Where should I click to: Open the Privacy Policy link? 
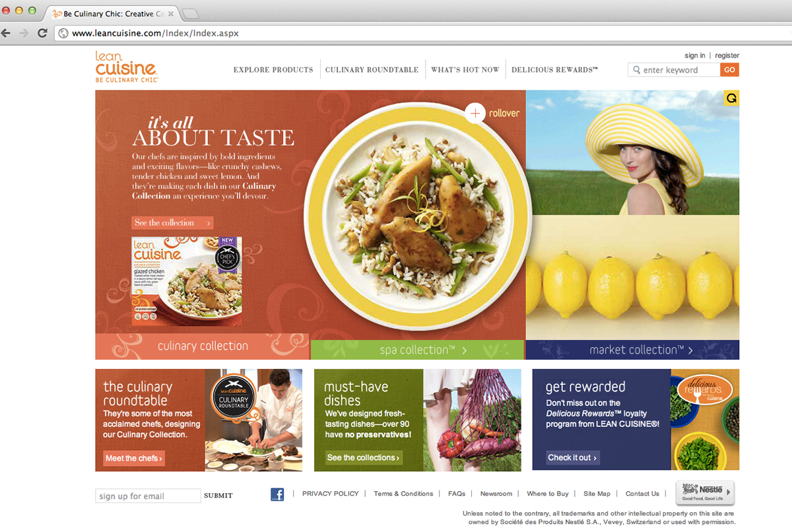pos(331,494)
